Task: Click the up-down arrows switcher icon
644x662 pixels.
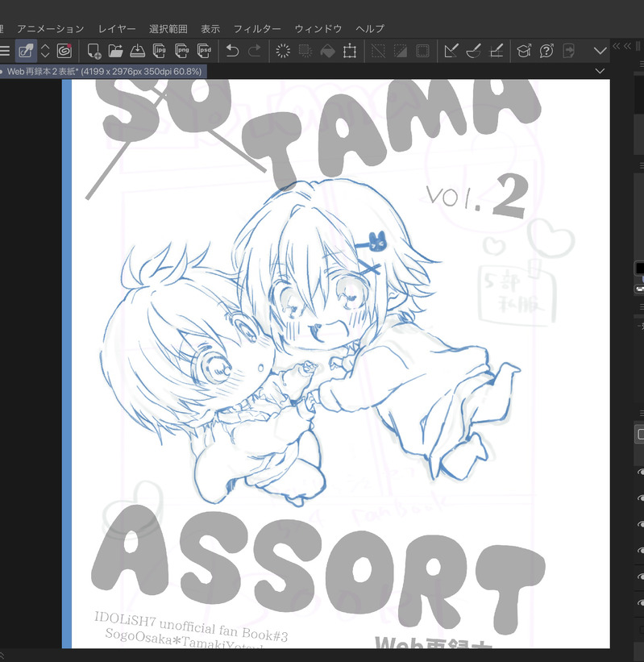Action: point(45,51)
